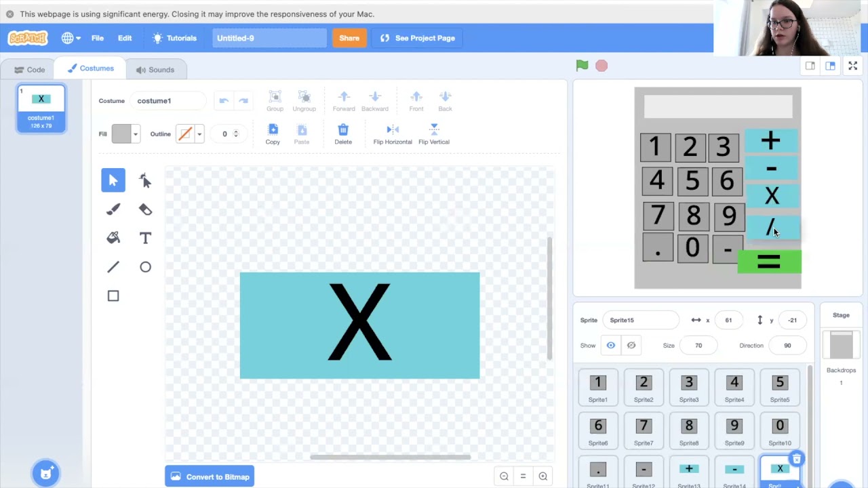Select the Eraser tool

tap(145, 209)
